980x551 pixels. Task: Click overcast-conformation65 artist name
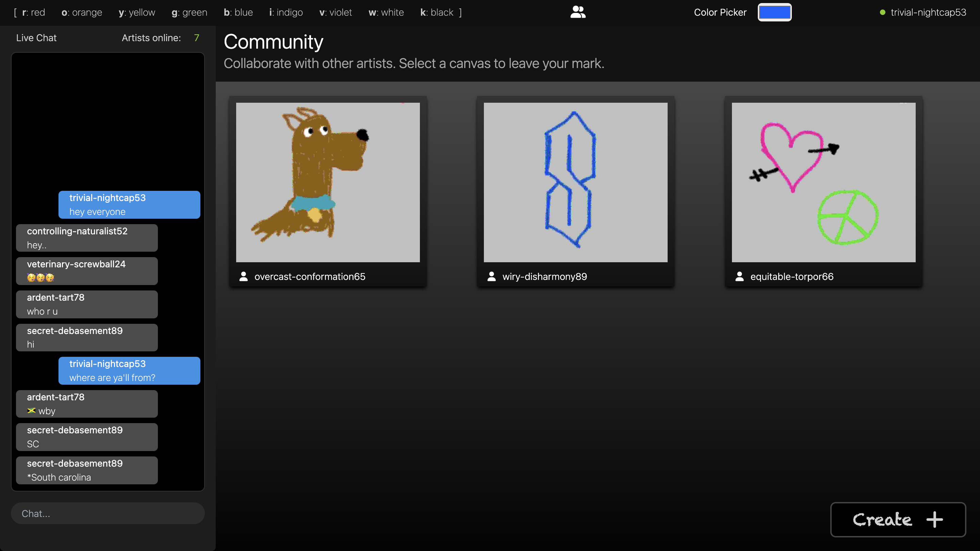(310, 277)
